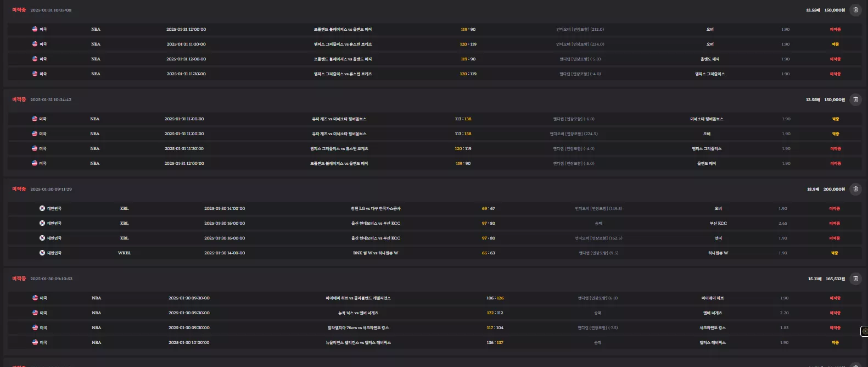This screenshot has height=367, width=868.
Task: Click the 122 : 112 score
Action: point(495,313)
